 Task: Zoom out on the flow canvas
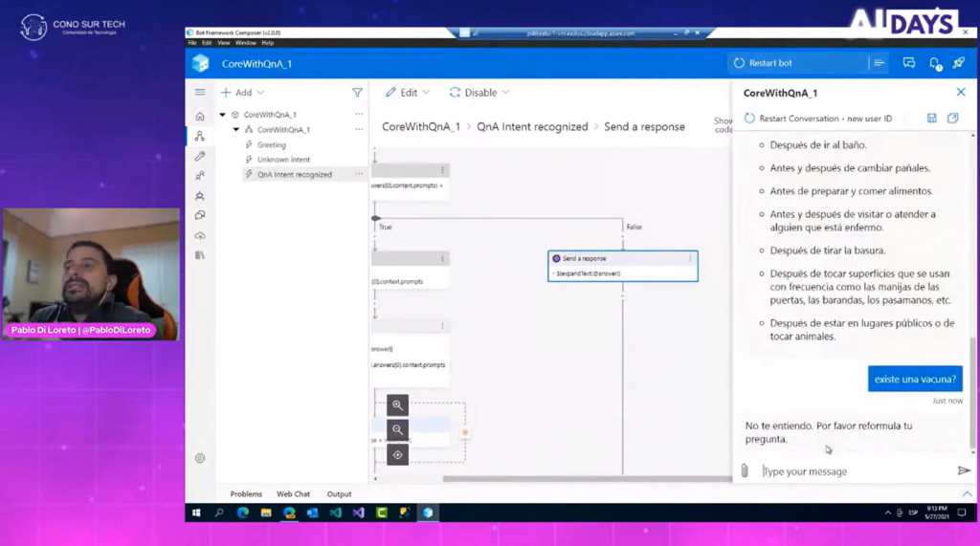coord(397,429)
